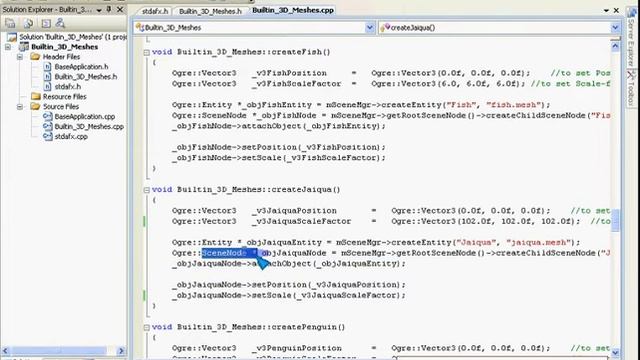The image size is (640, 360).
Task: Open Properties from the Solution Explorer toolbar
Action: pos(10,23)
